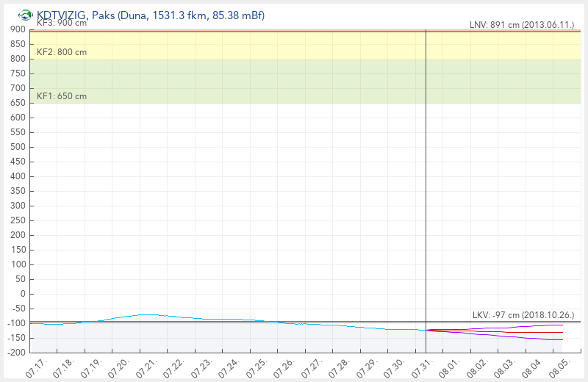Viewport: 588px width, 382px height.
Task: Click the x-axis date 07.26.
Action: 284,367
